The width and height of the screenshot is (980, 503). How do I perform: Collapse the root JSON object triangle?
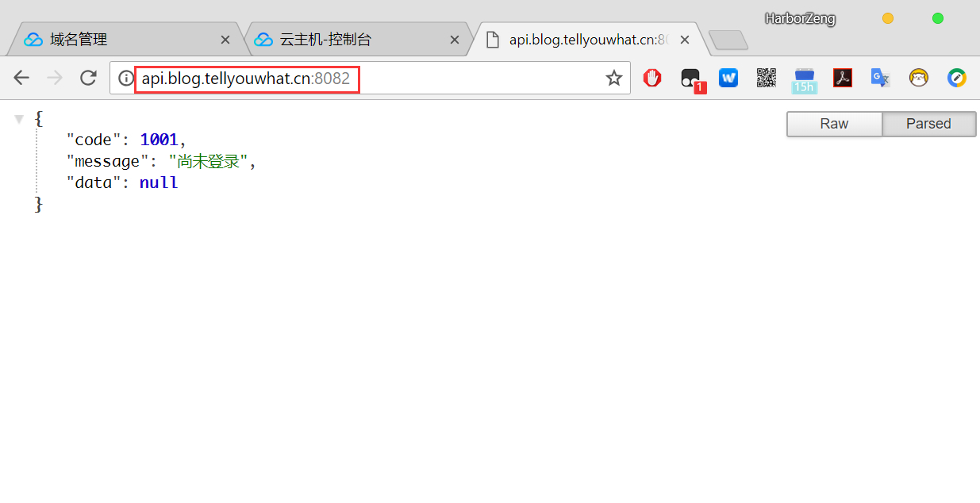tap(19, 119)
